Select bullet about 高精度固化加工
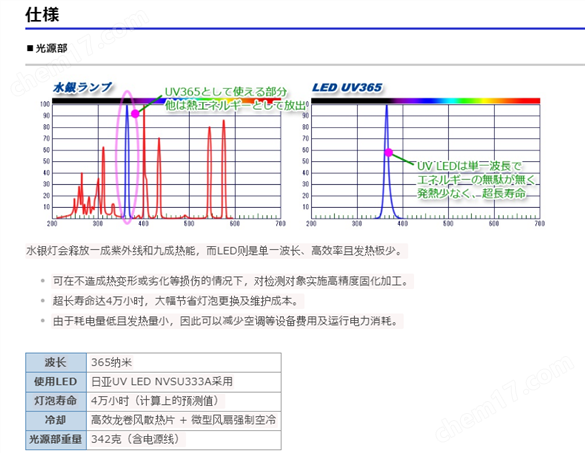 tap(232, 281)
